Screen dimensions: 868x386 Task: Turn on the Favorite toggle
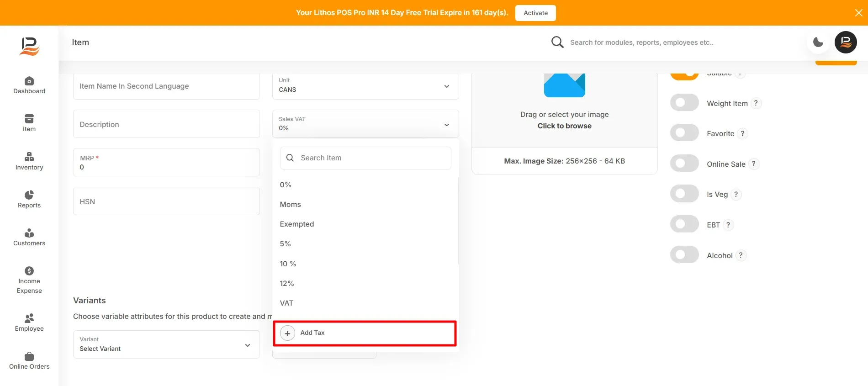tap(684, 133)
